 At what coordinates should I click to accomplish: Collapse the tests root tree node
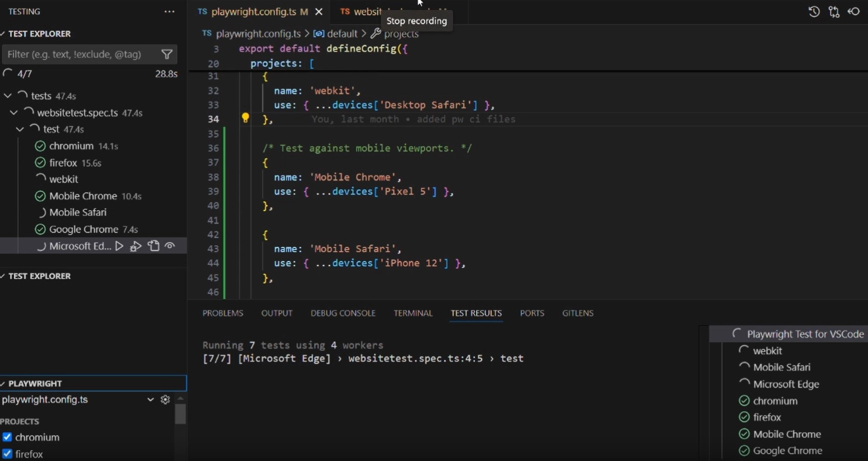[8, 96]
